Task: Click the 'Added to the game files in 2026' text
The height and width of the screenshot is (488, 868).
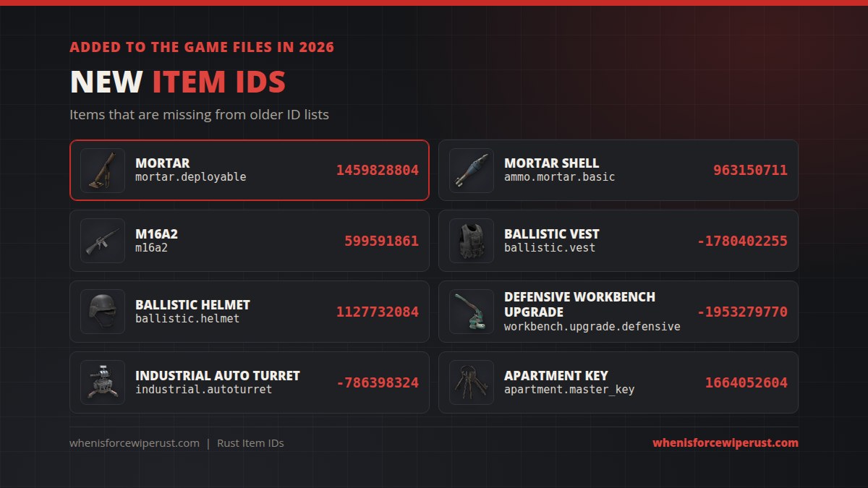Action: point(202,48)
